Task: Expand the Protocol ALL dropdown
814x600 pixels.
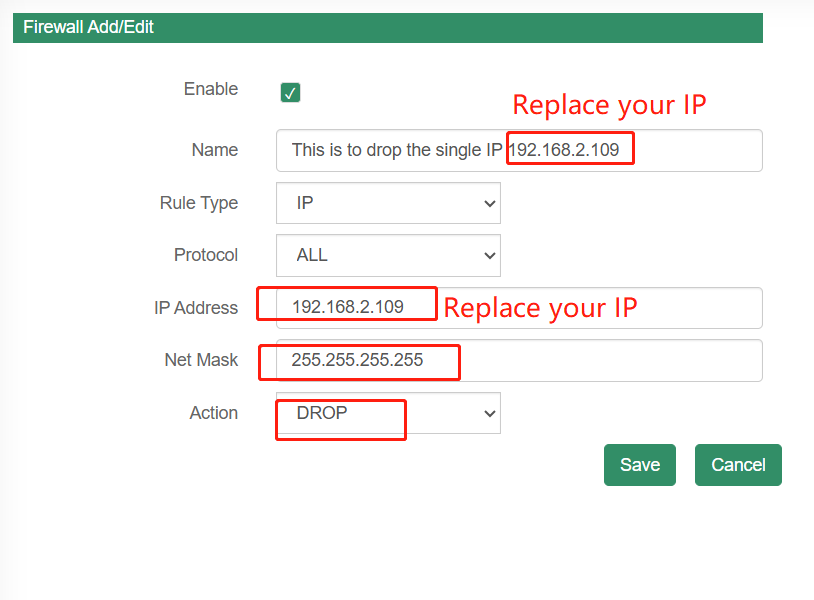Action: click(x=388, y=255)
